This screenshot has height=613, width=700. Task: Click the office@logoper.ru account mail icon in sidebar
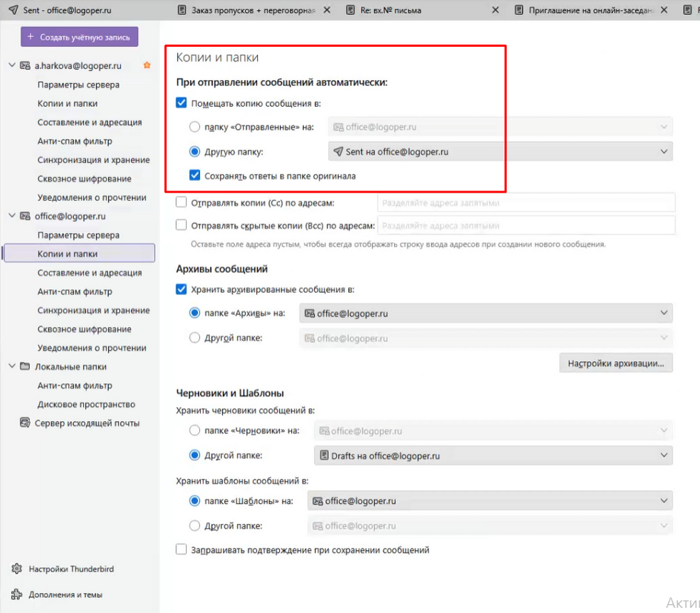click(24, 216)
